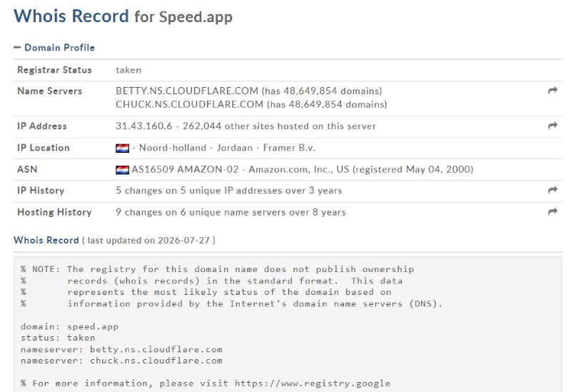This screenshot has height=392, width=571.
Task: Open the Hosting History row arrow icon
Action: click(552, 211)
